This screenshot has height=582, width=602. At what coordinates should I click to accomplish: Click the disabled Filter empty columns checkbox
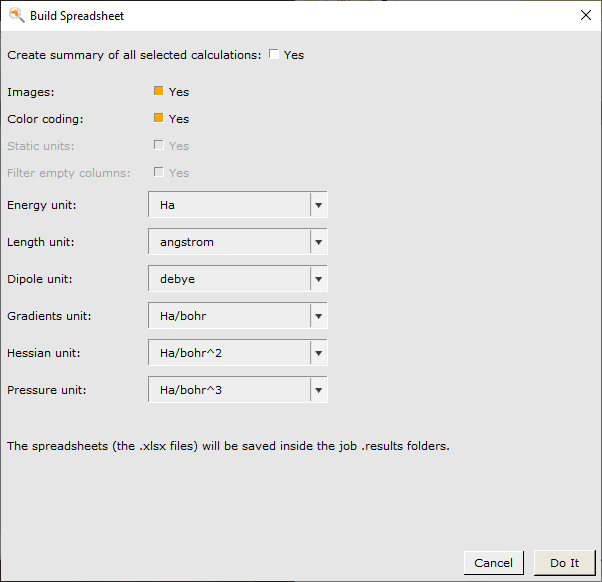click(x=159, y=172)
